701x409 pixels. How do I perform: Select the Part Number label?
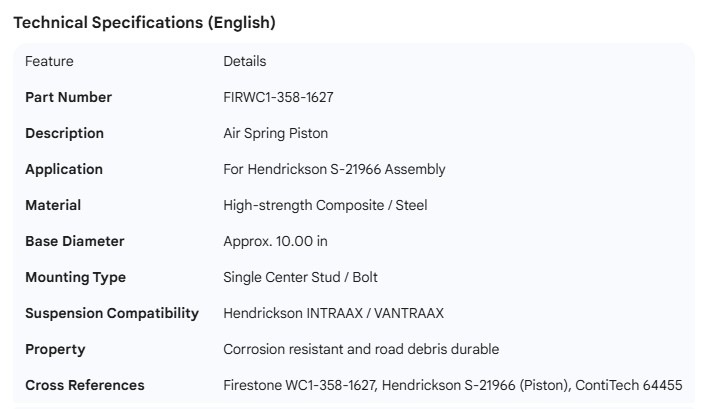(x=68, y=97)
